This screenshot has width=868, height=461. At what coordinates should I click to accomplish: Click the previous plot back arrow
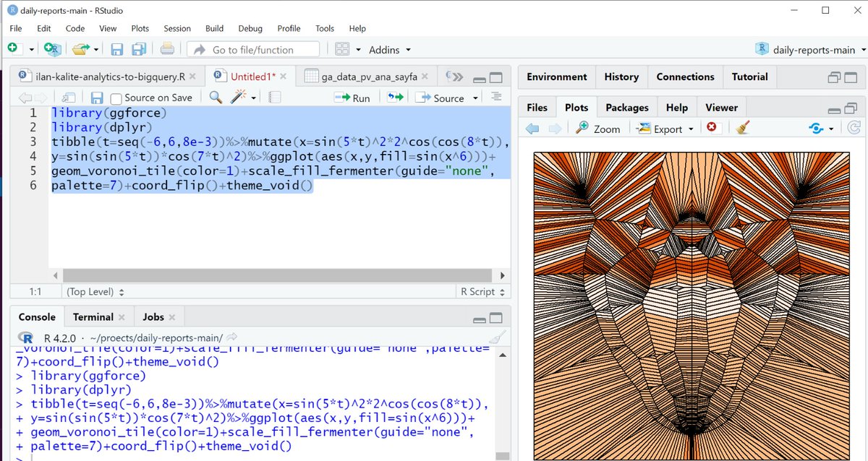[533, 129]
